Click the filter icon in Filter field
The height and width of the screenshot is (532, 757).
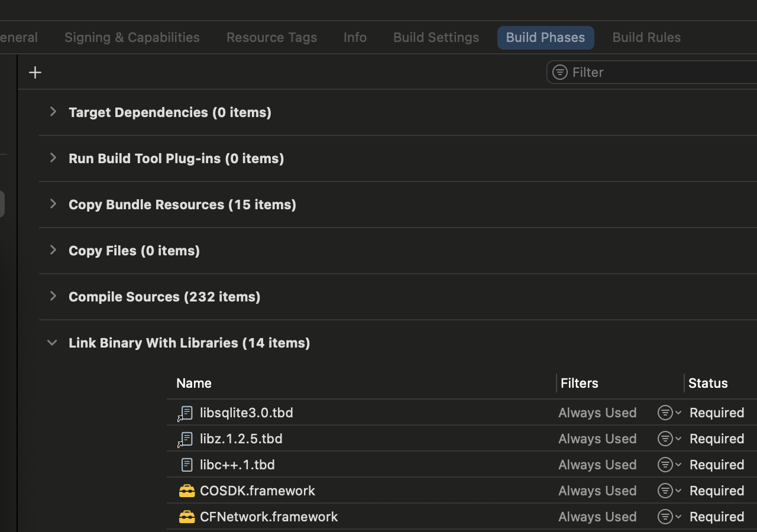point(559,72)
